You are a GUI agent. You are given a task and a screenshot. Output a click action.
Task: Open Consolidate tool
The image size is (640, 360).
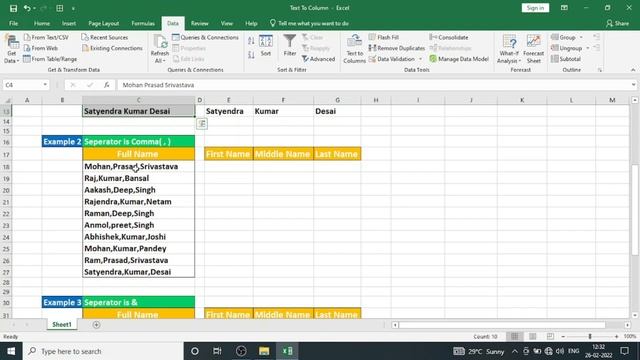pos(449,37)
